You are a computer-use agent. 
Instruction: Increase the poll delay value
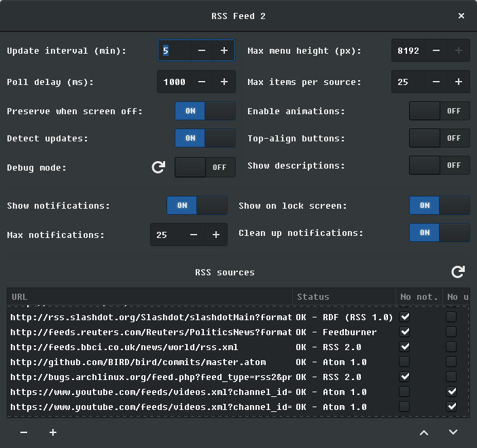coord(224,82)
